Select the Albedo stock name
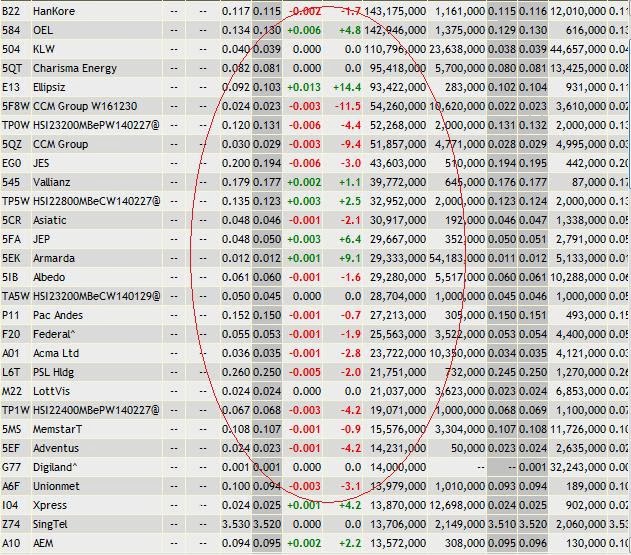 [x=49, y=277]
